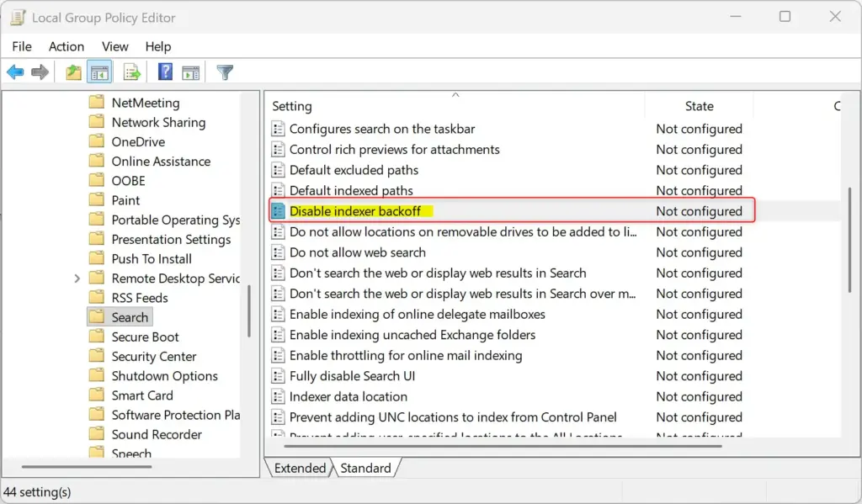Open the View menu
Viewport: 862px width, 504px height.
pos(114,47)
